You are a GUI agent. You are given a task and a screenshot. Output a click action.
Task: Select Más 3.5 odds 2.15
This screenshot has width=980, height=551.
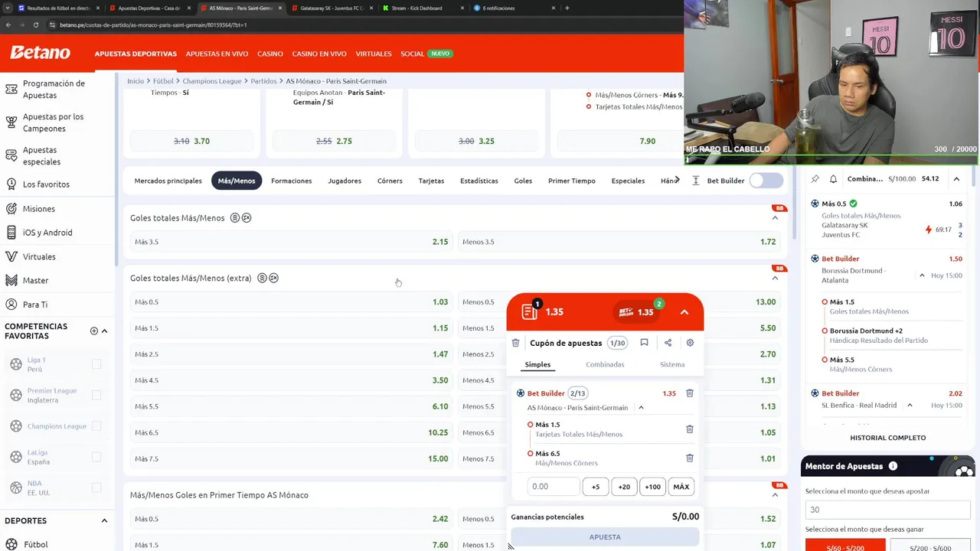[x=291, y=242]
